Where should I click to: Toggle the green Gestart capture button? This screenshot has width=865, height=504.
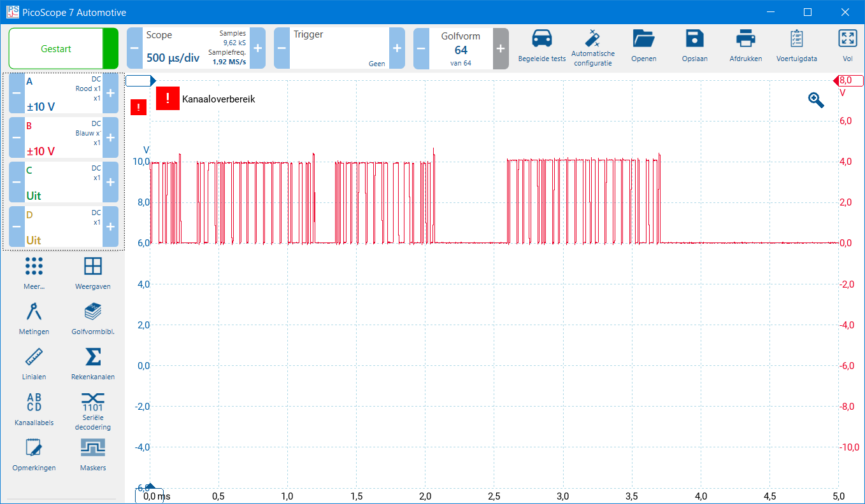56,48
